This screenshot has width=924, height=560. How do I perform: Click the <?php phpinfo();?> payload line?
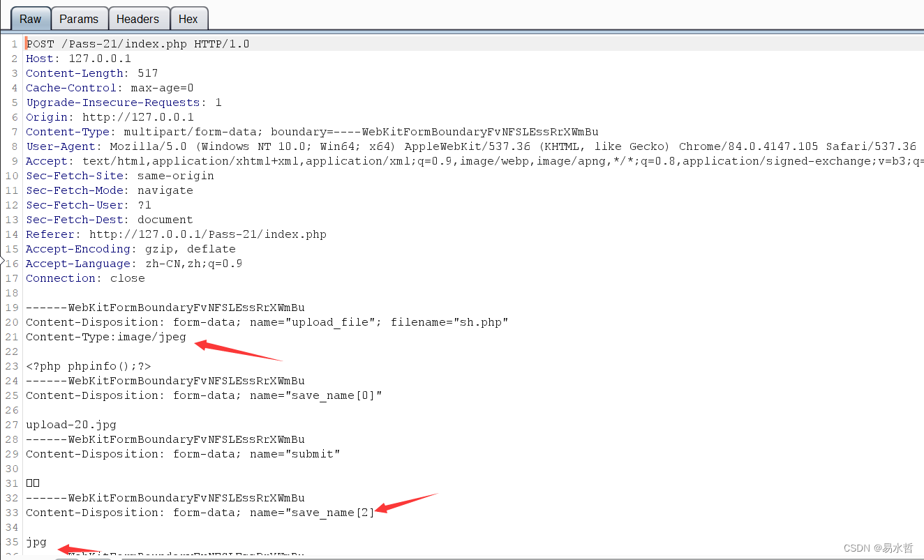(x=89, y=366)
